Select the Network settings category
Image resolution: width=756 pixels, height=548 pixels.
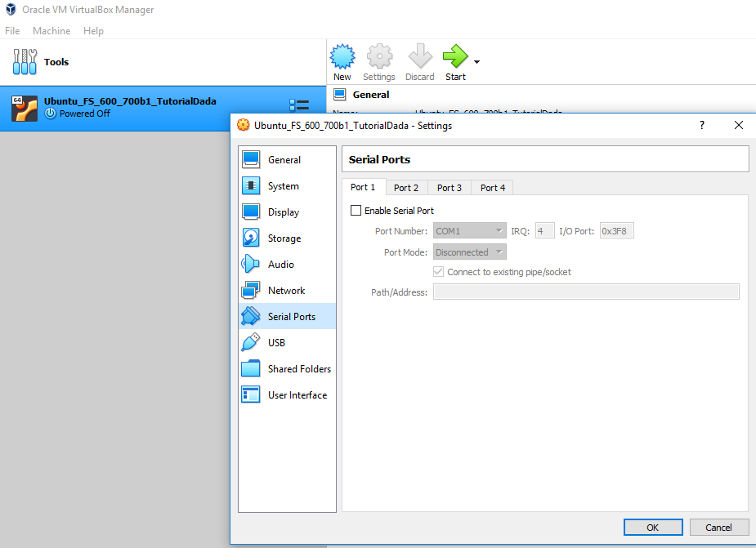pos(286,291)
